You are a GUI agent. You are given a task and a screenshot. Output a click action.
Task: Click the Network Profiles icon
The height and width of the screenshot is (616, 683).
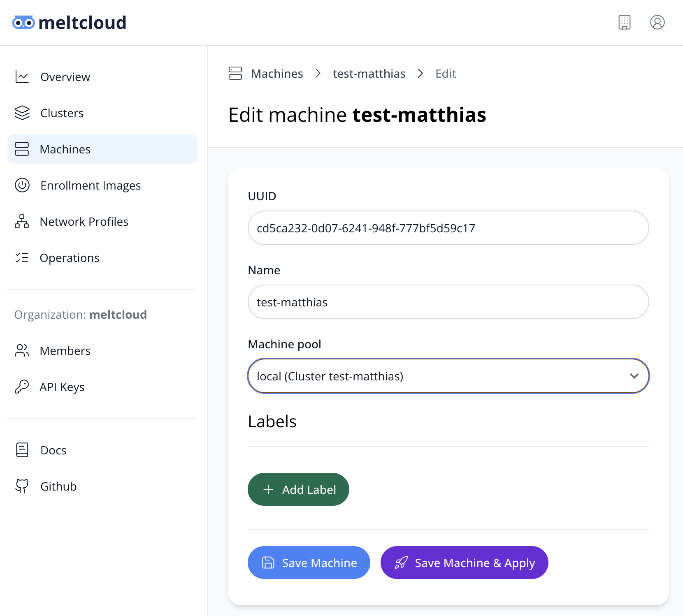click(x=22, y=222)
